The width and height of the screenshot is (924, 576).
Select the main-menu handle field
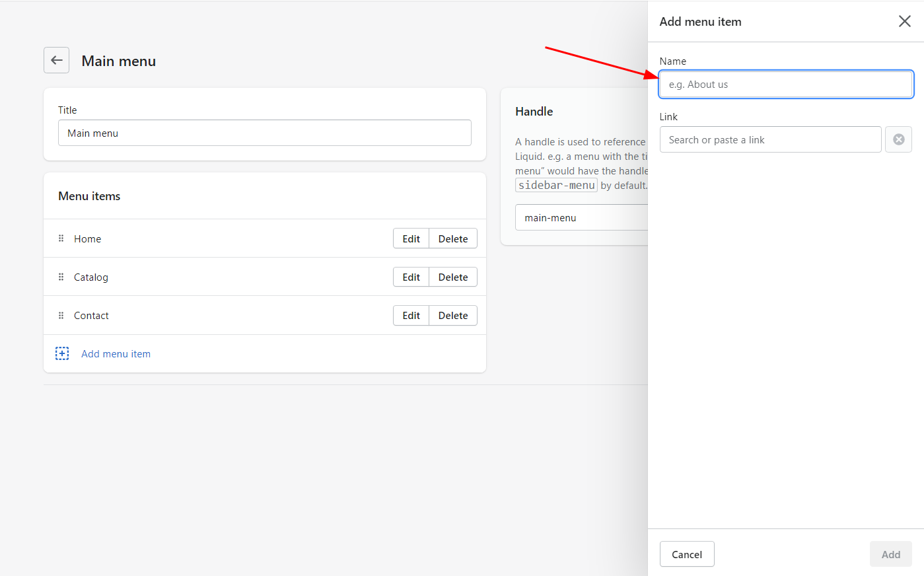coord(581,217)
